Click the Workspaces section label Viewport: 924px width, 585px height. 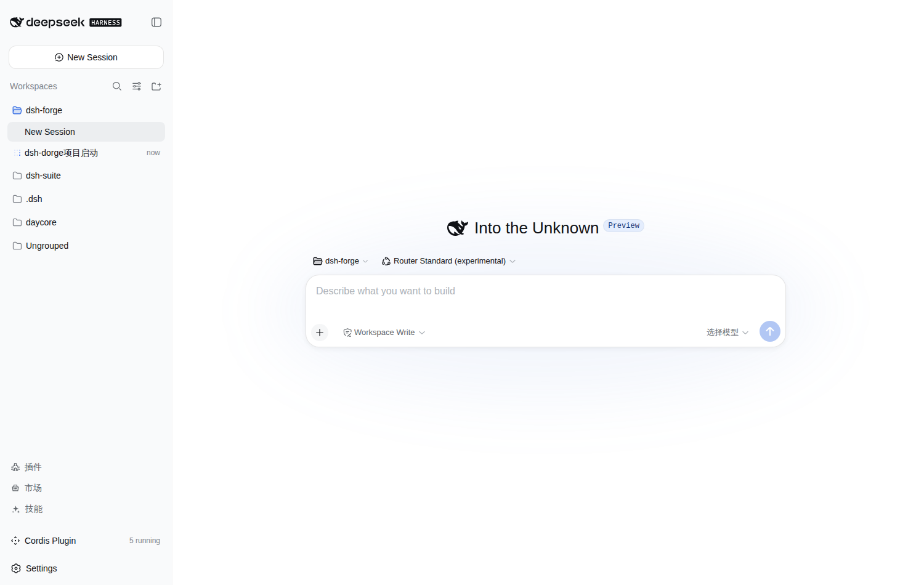tap(33, 86)
